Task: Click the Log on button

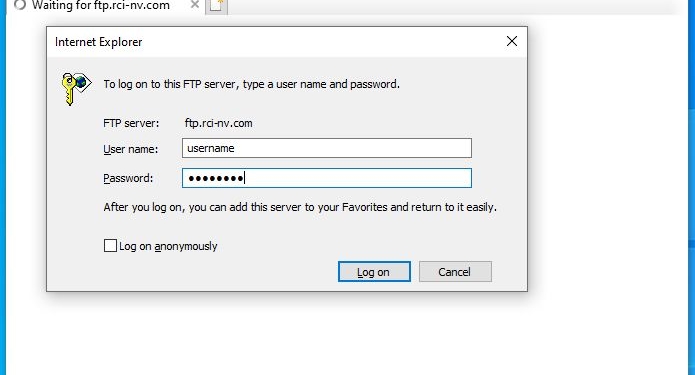Action: click(374, 272)
